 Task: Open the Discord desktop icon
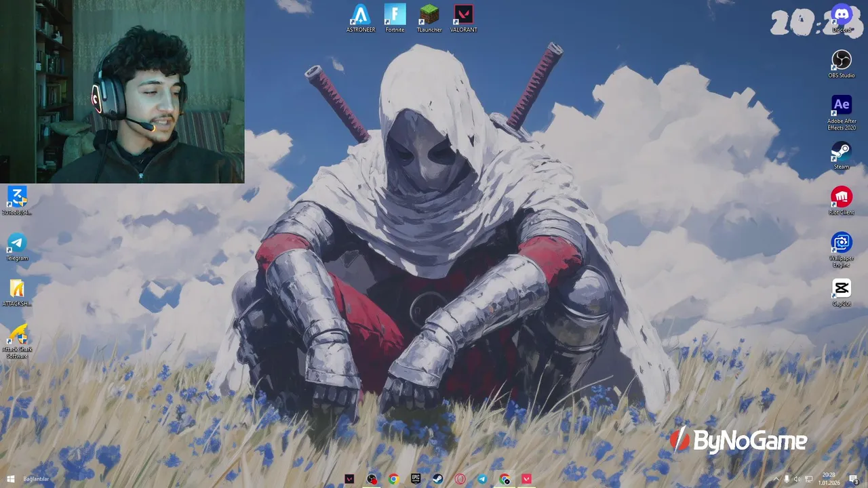pyautogui.click(x=842, y=18)
